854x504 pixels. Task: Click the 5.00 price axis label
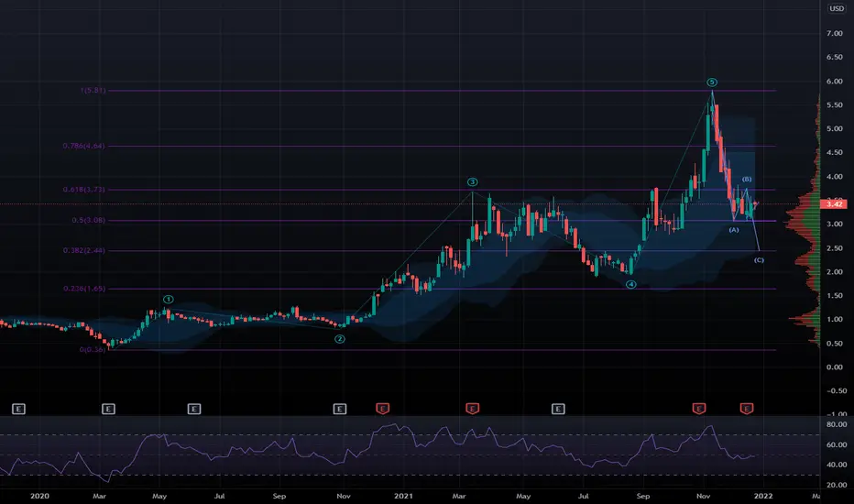tap(834, 129)
